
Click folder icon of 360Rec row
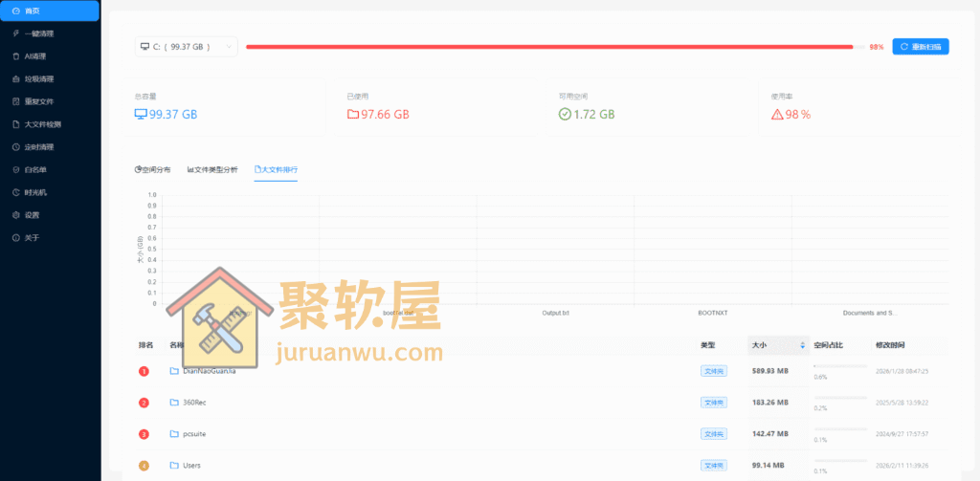pos(174,403)
